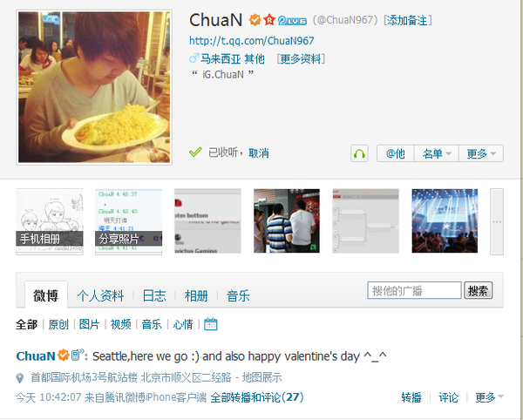Viewport: 523px width, 420px height.
Task: Click the 搜他的广播 search field
Action: click(414, 290)
